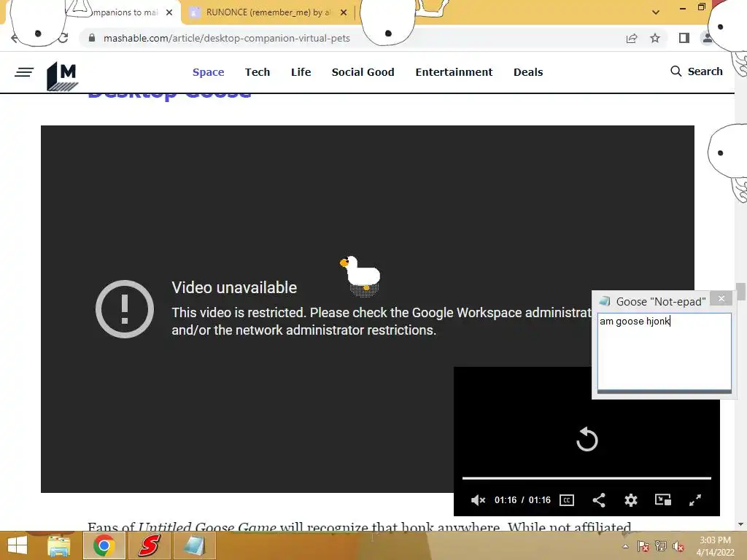Open the Mashable hamburger menu

coord(24,72)
